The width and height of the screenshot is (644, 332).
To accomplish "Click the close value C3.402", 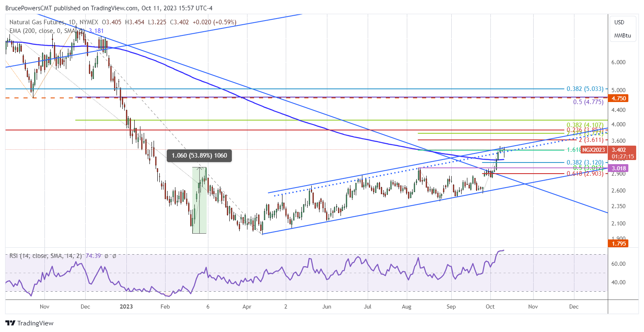I will pos(179,22).
